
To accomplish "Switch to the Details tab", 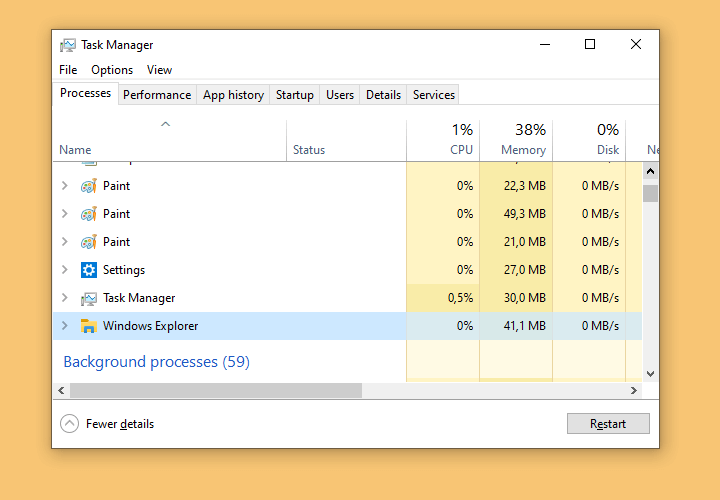I will pos(383,95).
